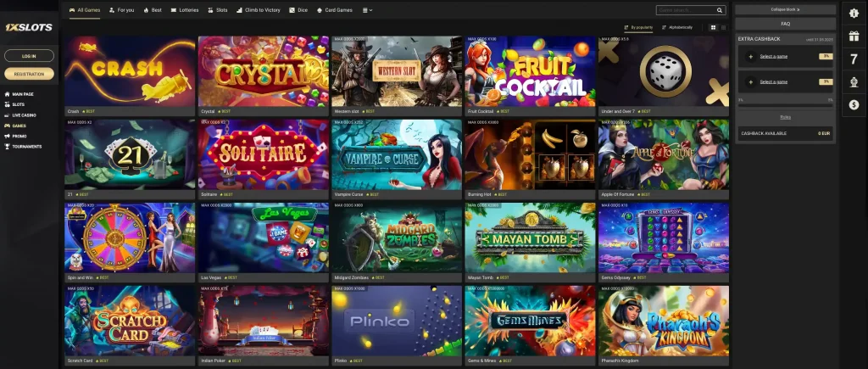
Task: Open the Fruit Cocktail game thumbnail
Action: click(x=531, y=71)
